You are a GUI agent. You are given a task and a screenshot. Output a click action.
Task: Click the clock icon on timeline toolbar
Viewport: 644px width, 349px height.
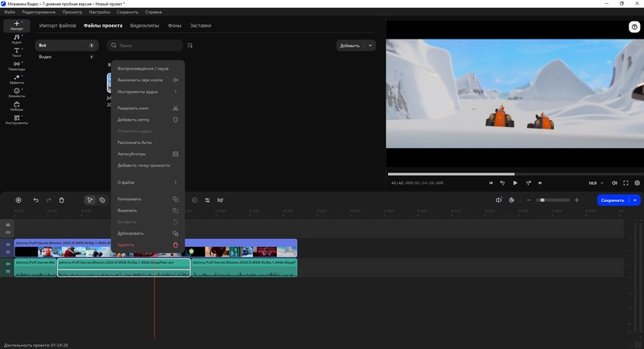point(195,200)
